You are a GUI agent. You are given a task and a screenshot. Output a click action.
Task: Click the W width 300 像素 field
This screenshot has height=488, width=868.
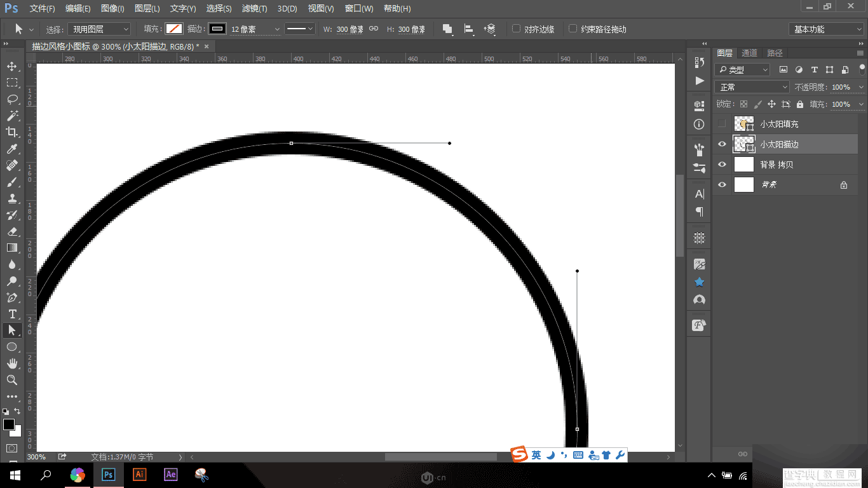click(x=349, y=29)
